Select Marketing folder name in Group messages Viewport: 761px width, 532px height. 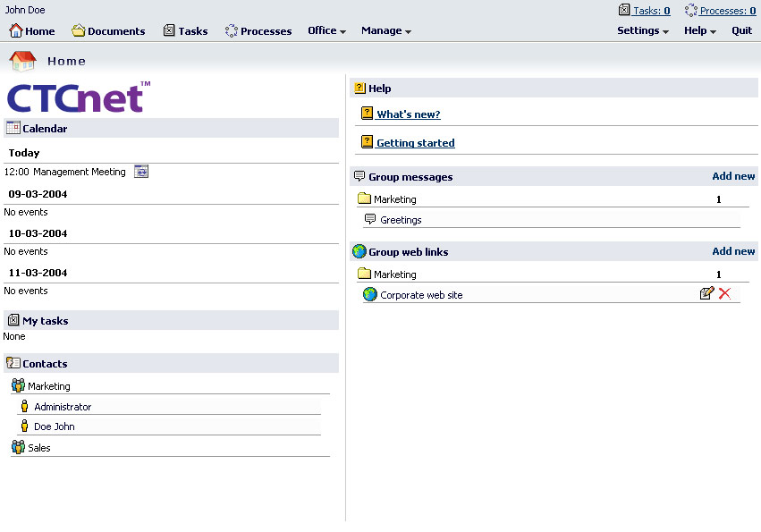click(x=395, y=199)
